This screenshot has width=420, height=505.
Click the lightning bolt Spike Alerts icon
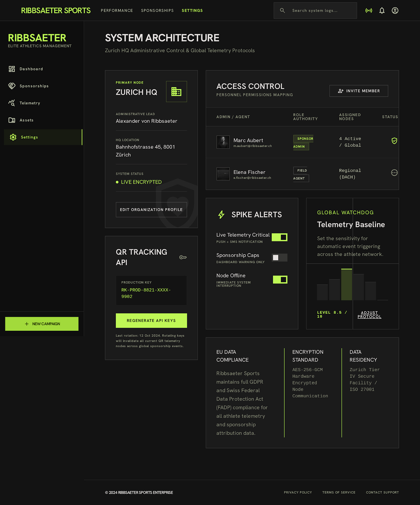(x=221, y=215)
